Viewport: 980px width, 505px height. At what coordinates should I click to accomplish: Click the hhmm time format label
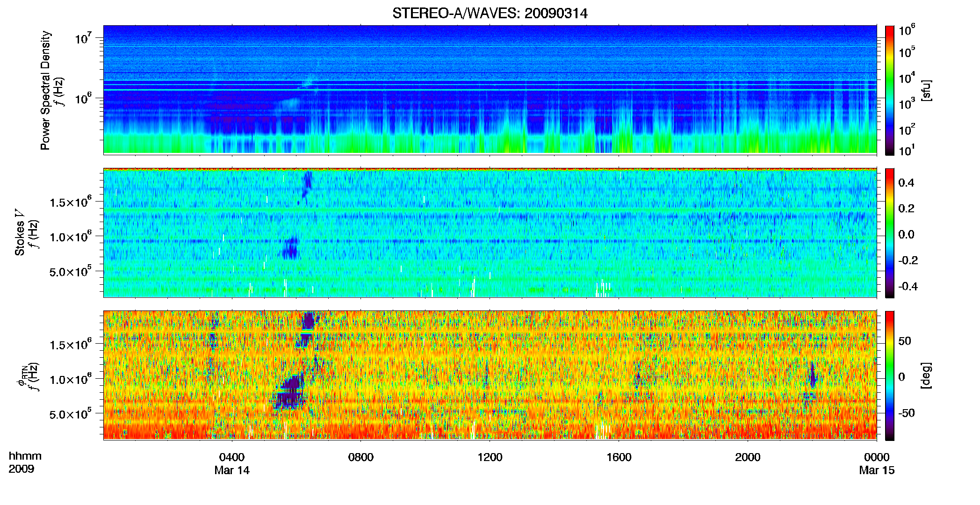pyautogui.click(x=25, y=456)
